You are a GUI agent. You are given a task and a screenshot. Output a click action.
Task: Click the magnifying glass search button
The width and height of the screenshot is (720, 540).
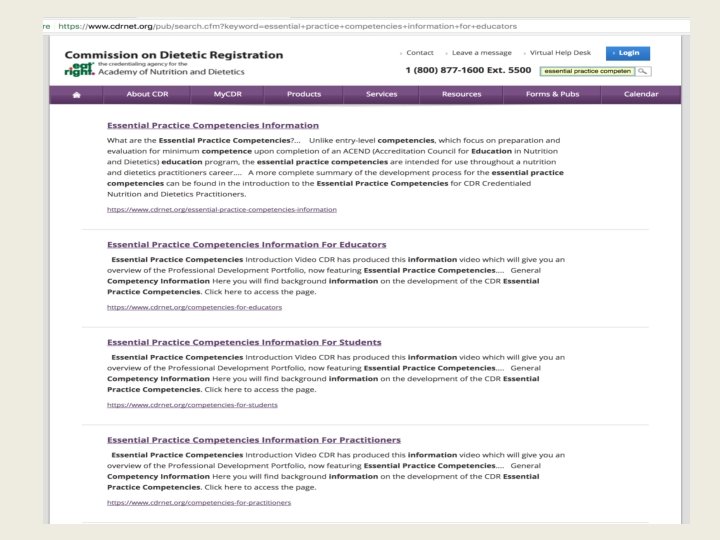[x=643, y=71]
